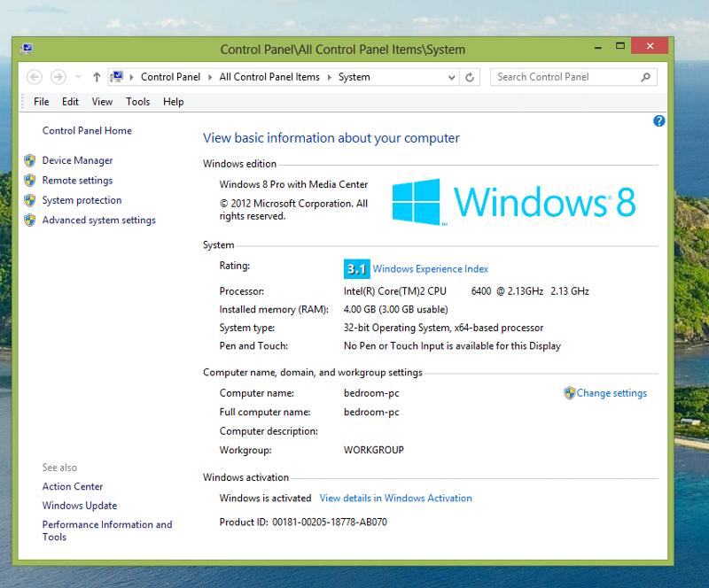Open the File menu
The width and height of the screenshot is (709, 588).
tap(41, 102)
